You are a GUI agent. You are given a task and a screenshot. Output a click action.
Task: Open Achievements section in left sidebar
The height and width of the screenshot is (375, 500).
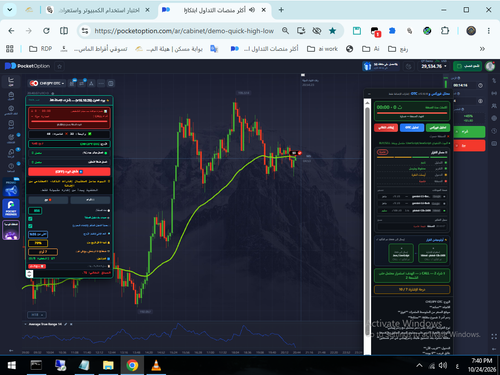tap(11, 138)
